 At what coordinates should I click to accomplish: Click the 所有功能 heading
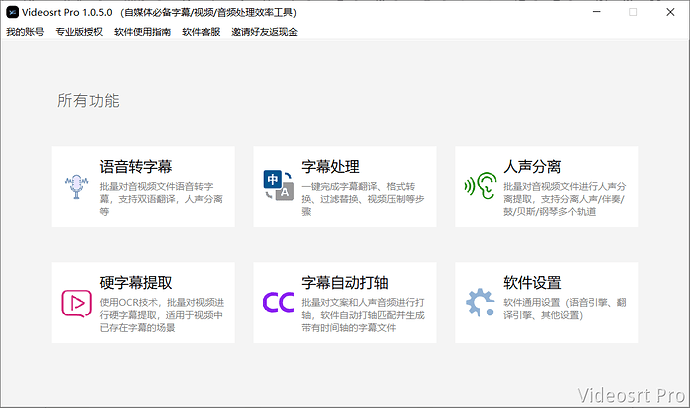point(88,100)
